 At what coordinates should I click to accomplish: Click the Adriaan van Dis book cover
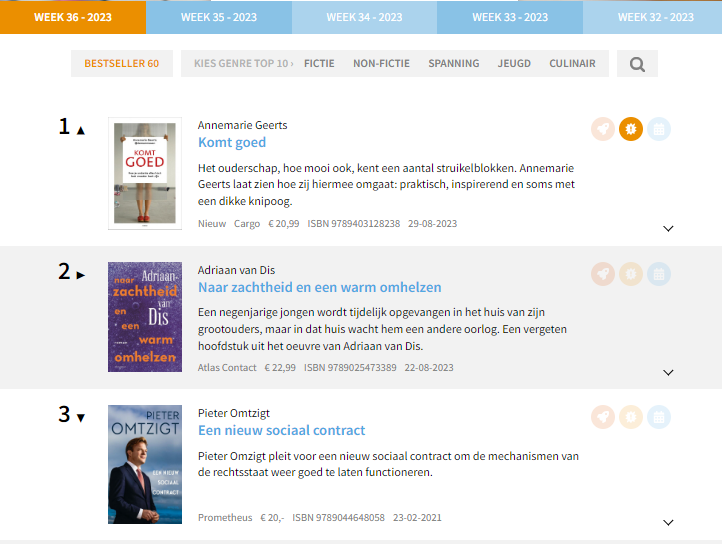coord(145,317)
